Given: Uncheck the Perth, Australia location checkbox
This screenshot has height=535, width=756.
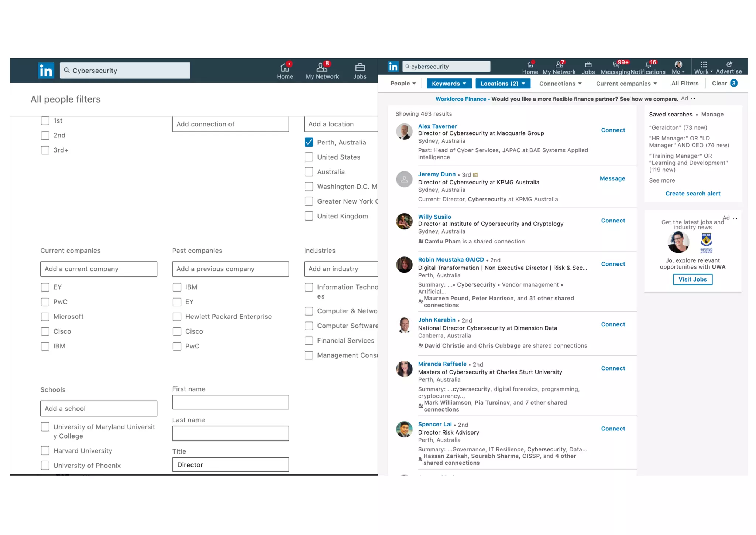Looking at the screenshot, I should coord(309,142).
